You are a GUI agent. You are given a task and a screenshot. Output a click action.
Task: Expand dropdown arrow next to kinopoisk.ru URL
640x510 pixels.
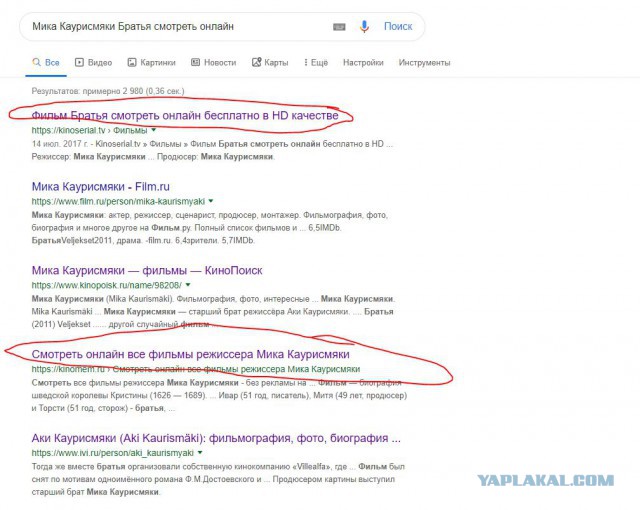coord(188,284)
